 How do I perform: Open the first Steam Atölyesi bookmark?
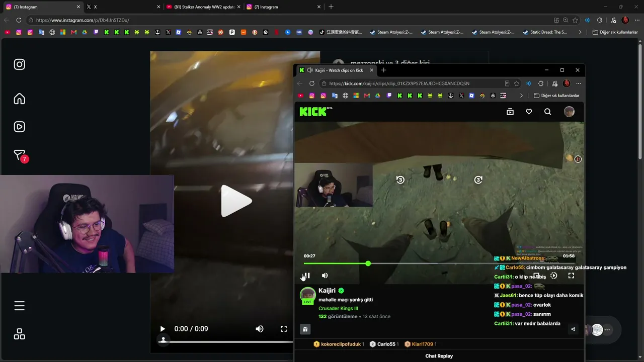tap(391, 32)
